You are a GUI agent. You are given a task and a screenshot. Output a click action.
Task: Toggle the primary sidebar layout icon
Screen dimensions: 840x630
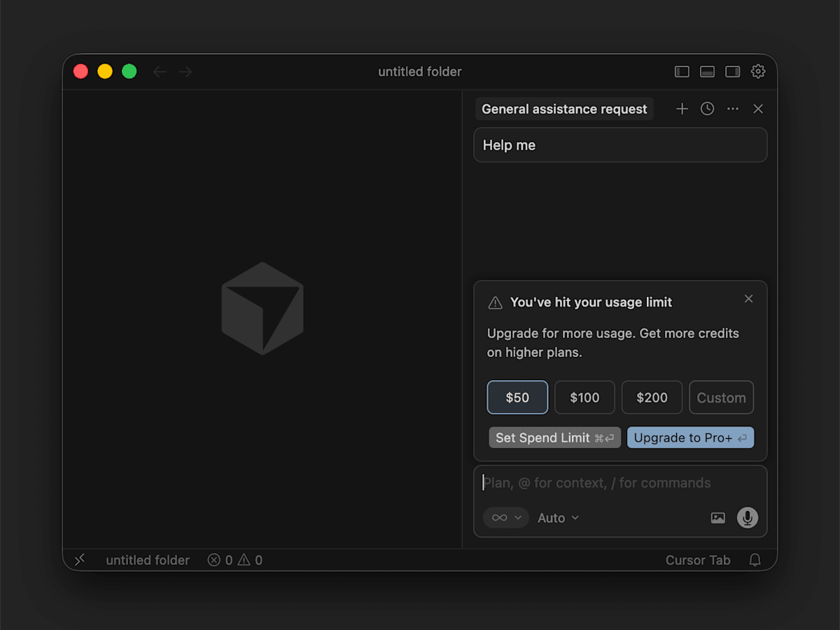point(682,71)
